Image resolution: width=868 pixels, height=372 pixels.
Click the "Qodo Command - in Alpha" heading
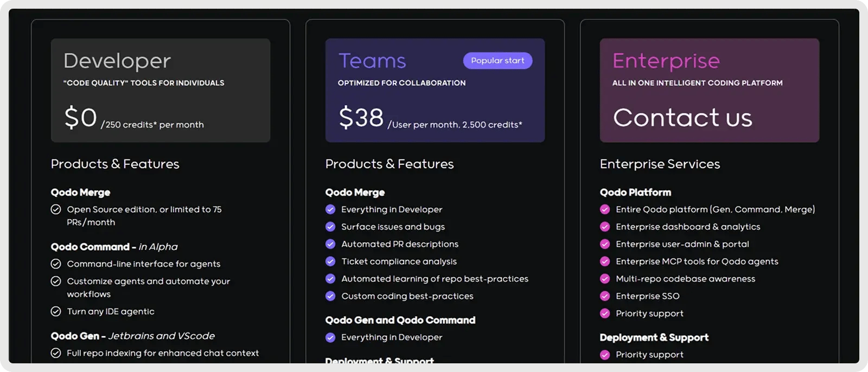[114, 247]
